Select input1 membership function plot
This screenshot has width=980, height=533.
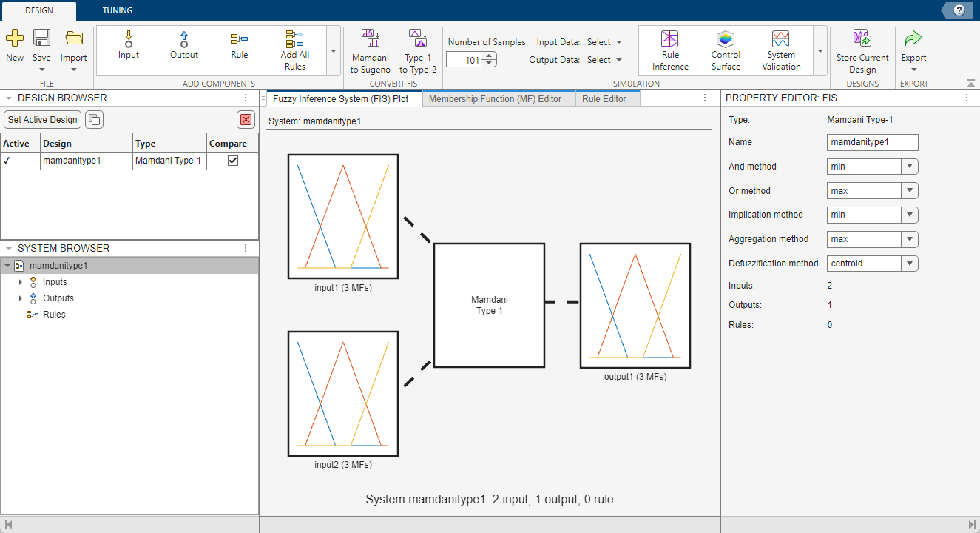coord(343,217)
